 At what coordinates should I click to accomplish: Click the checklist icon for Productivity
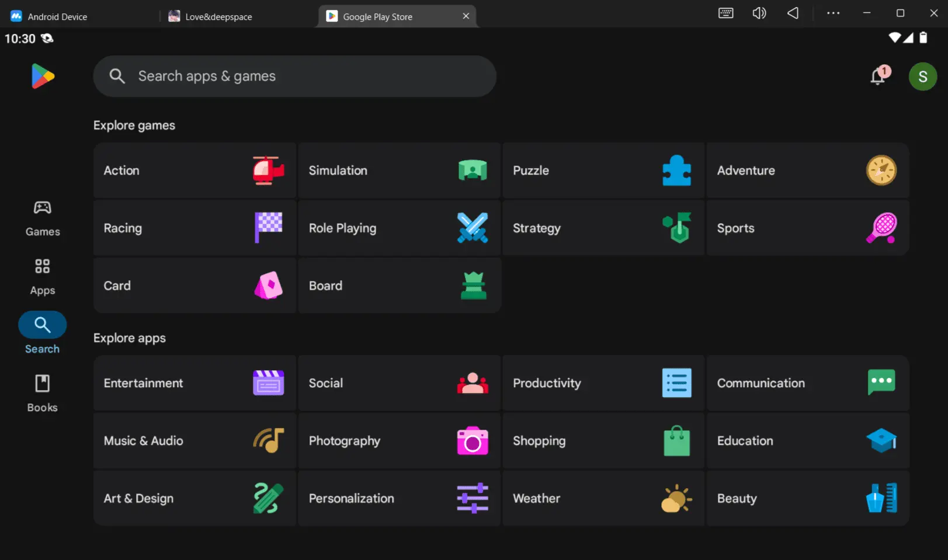tap(677, 383)
